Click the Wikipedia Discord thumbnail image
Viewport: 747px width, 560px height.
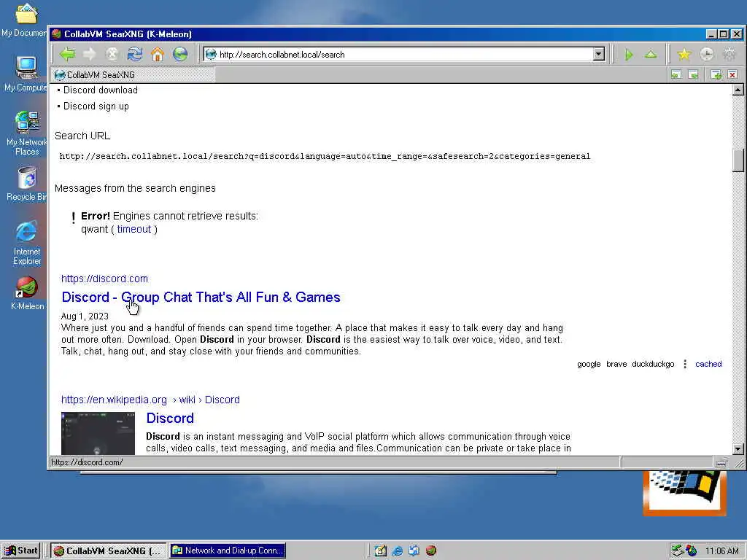98,433
